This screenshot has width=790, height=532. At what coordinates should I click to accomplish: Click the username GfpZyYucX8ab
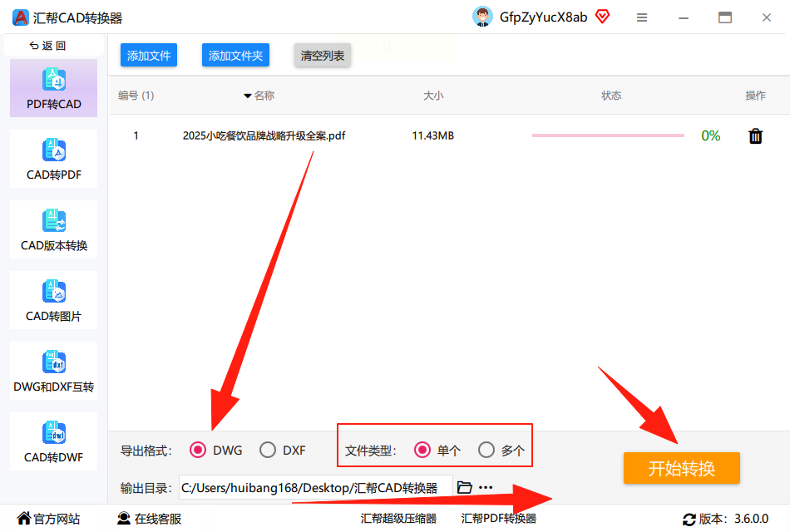click(x=543, y=17)
